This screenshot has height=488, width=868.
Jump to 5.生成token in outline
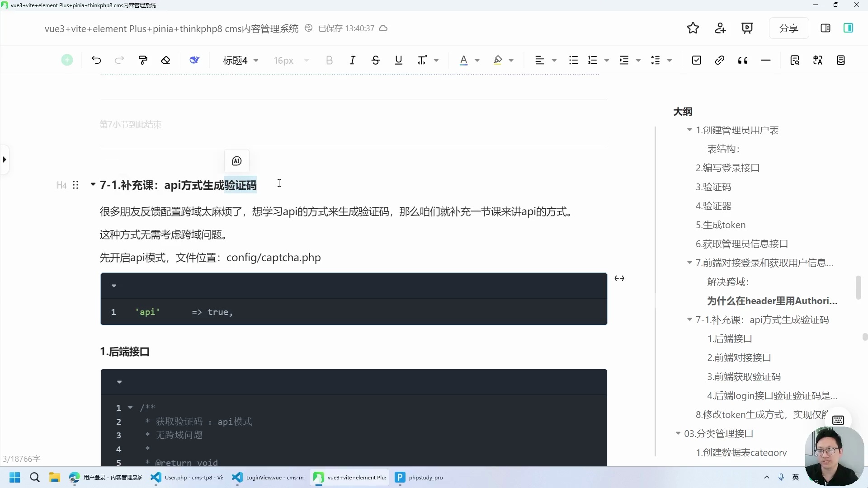720,225
